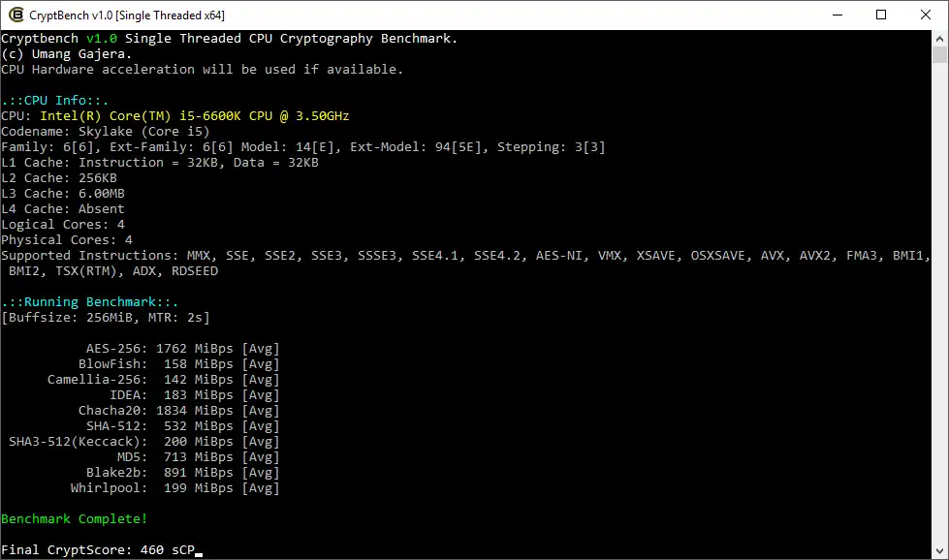
Task: Click the 'SHA3-512(Keccack): 200 MiBps' result
Action: click(144, 442)
